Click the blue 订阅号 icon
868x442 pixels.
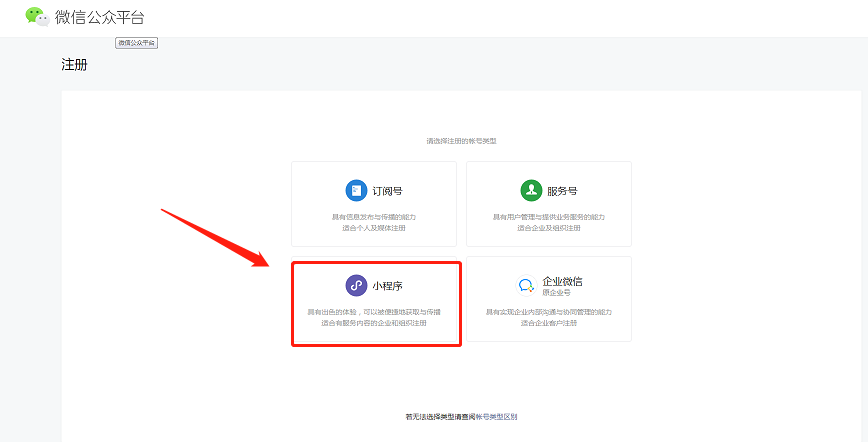click(x=356, y=191)
